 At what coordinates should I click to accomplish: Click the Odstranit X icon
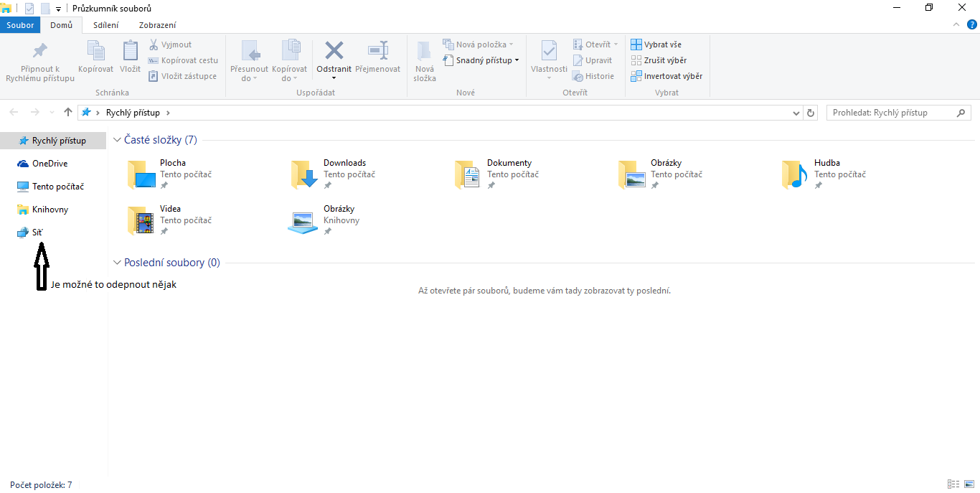coord(334,50)
